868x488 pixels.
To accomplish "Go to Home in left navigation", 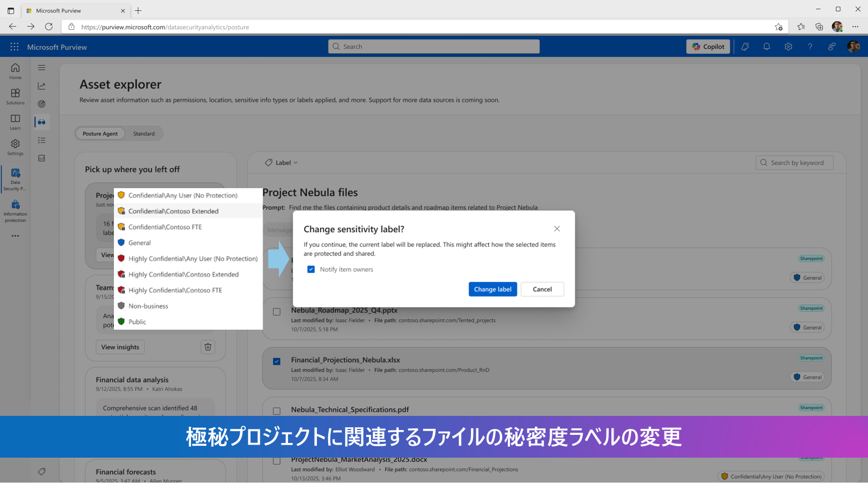I will 15,71.
